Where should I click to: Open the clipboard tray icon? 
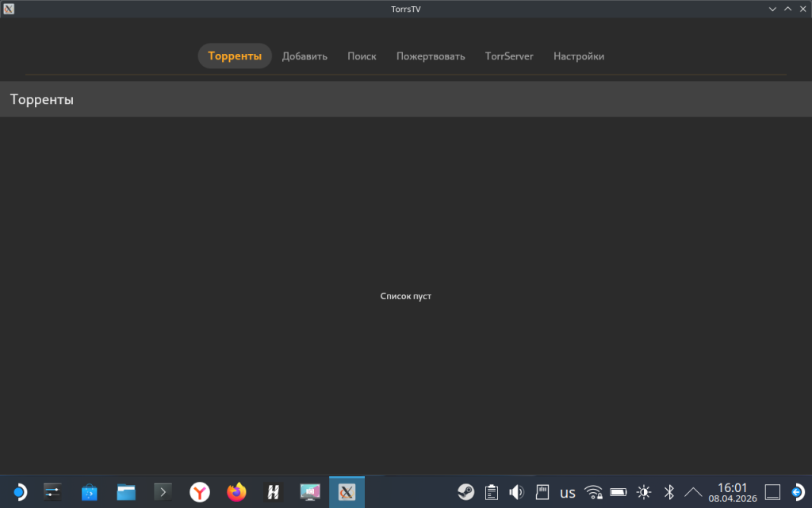[x=492, y=492]
